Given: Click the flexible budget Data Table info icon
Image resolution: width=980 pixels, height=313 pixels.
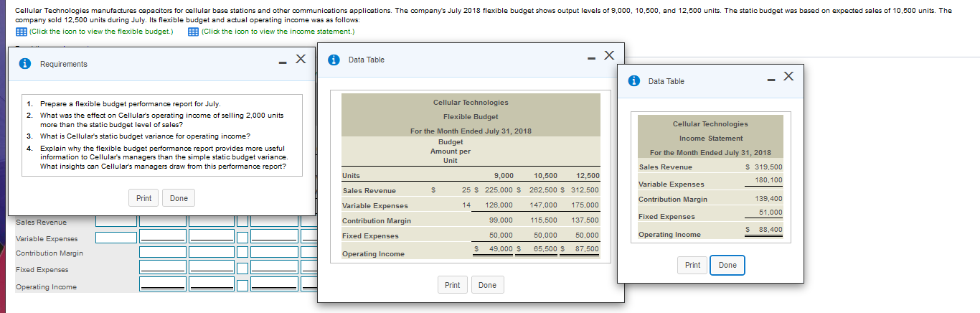Looking at the screenshot, I should 334,60.
